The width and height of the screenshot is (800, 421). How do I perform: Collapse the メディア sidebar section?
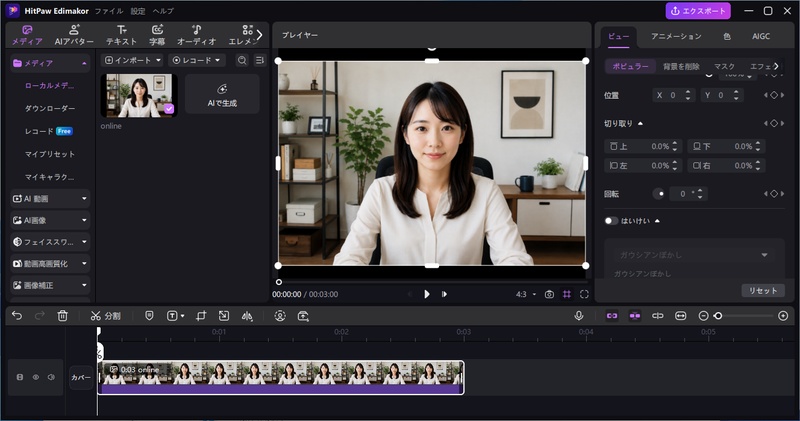coord(84,63)
